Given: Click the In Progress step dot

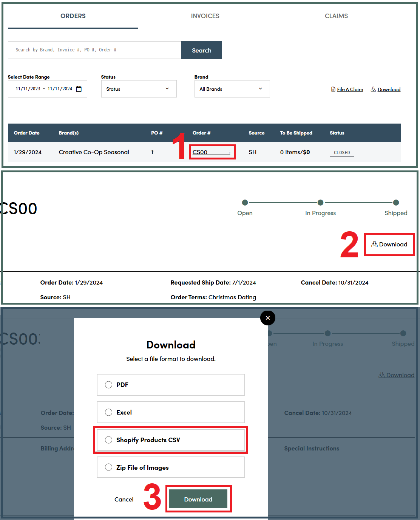Looking at the screenshot, I should (320, 203).
